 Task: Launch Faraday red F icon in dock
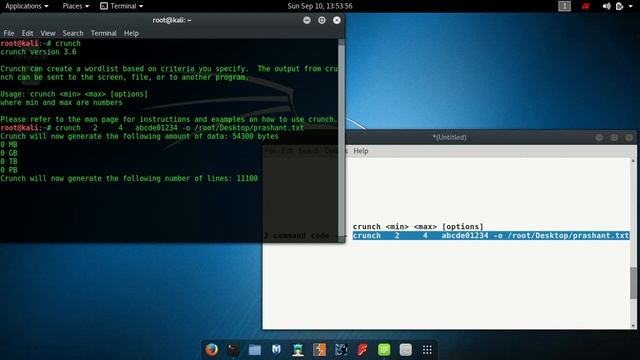362,350
